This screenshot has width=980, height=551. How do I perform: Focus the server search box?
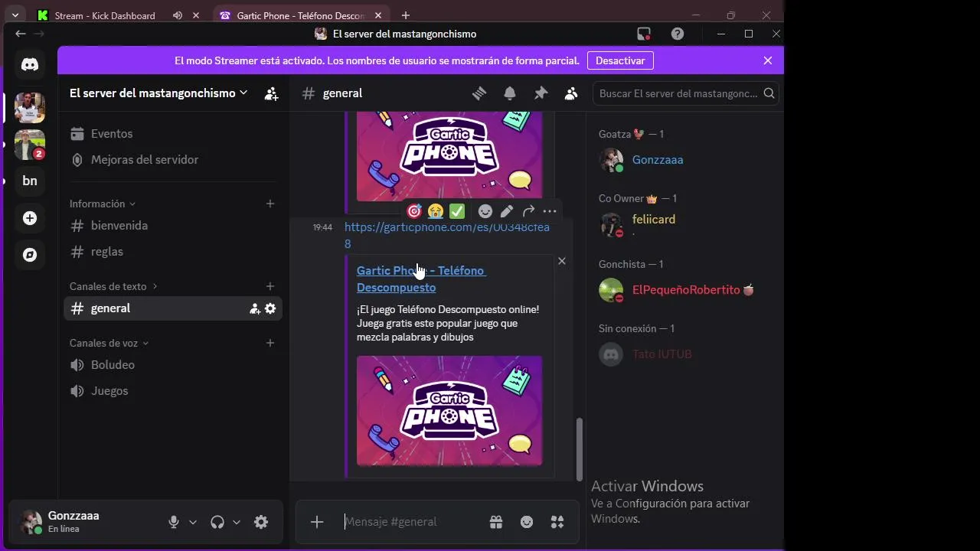pos(686,93)
